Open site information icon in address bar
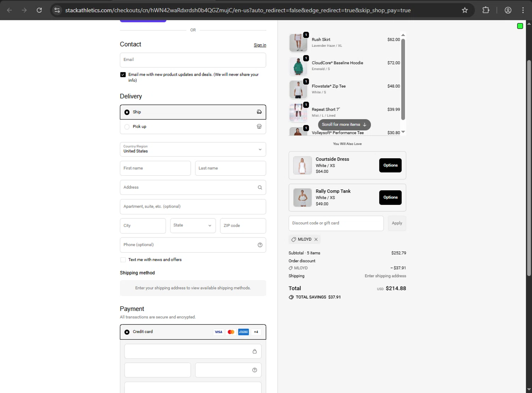Screen dimensions: 532x393 (57, 10)
